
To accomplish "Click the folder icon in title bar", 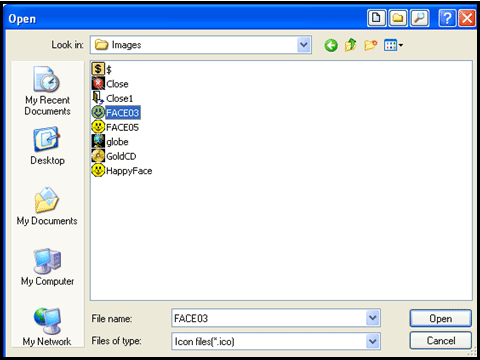I will (398, 18).
